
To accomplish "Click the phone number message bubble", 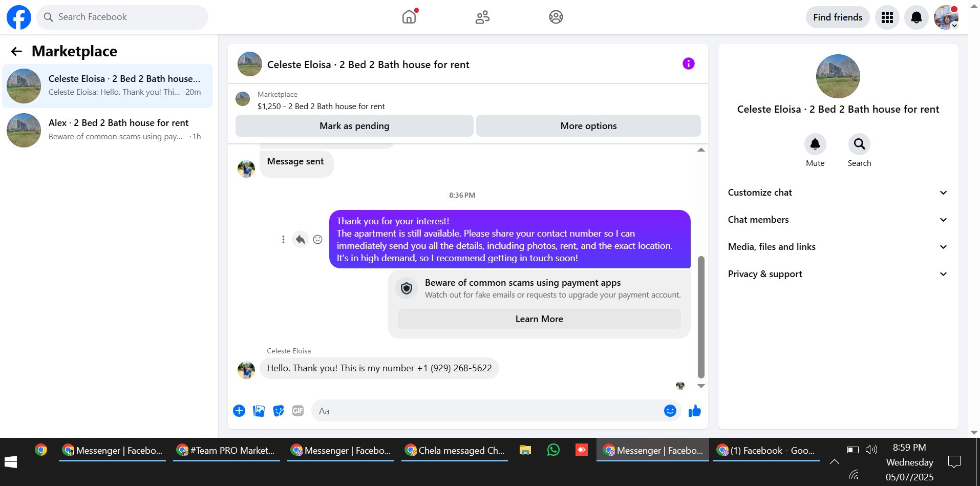I will point(379,368).
